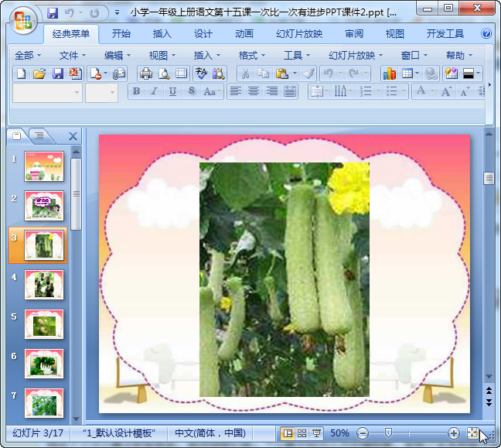Toggle text Shadow formatting

coord(192,91)
